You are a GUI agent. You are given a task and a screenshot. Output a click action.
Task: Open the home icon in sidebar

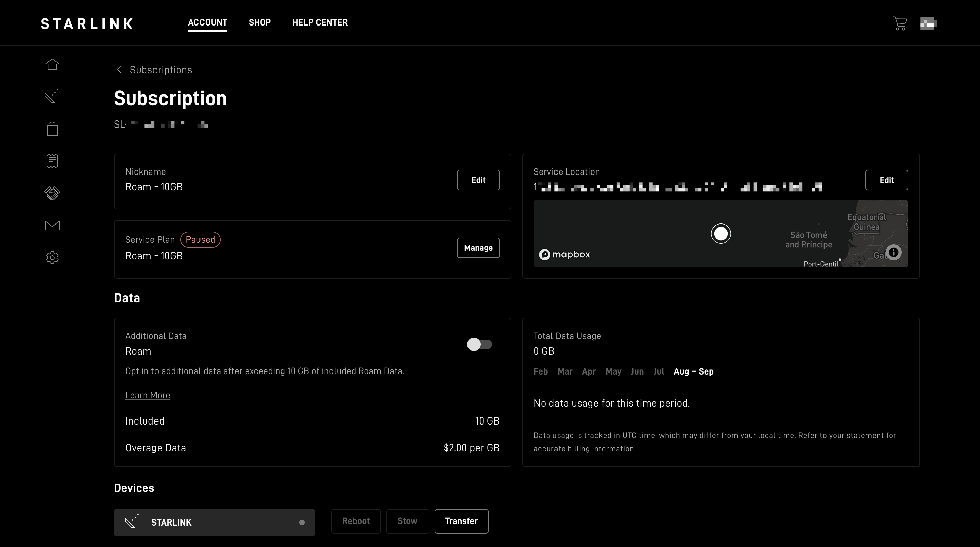(x=52, y=65)
